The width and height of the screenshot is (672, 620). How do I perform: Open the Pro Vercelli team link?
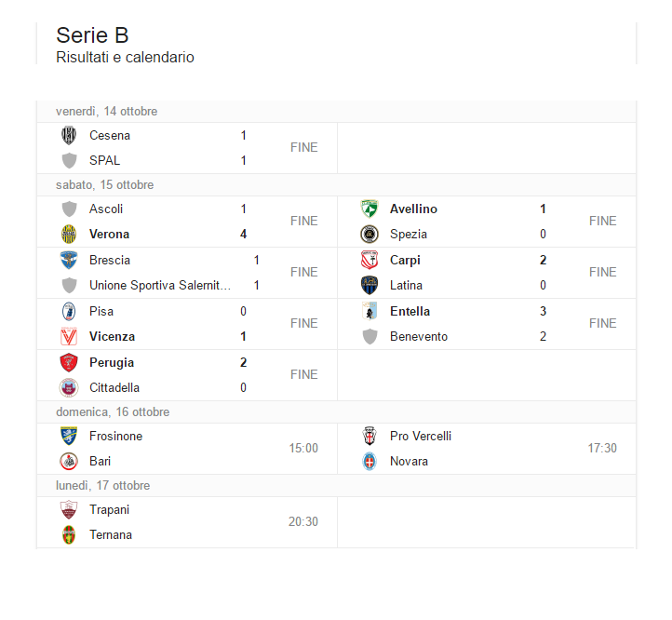420,436
